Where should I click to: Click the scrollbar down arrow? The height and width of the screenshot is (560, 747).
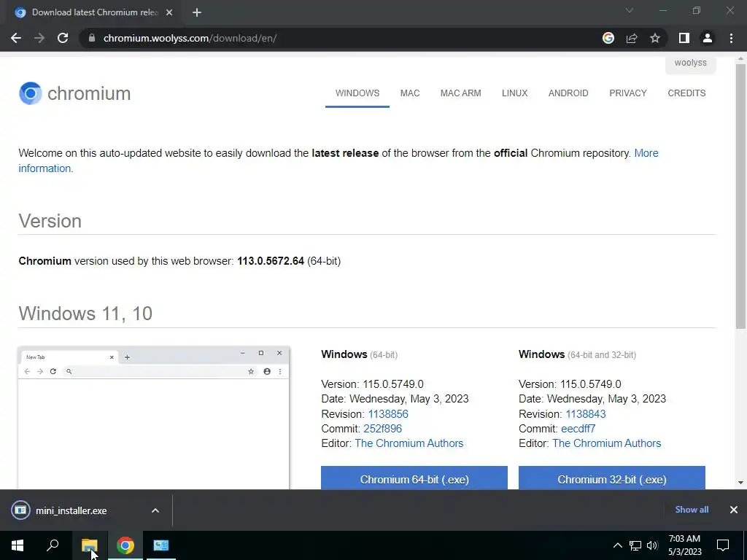740,483
